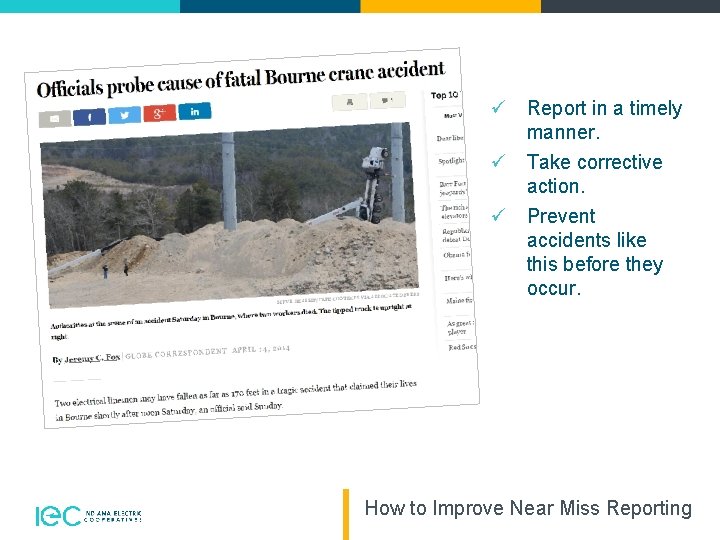The image size is (720, 540).
Task: Click the photo caption text
Action: [232, 320]
